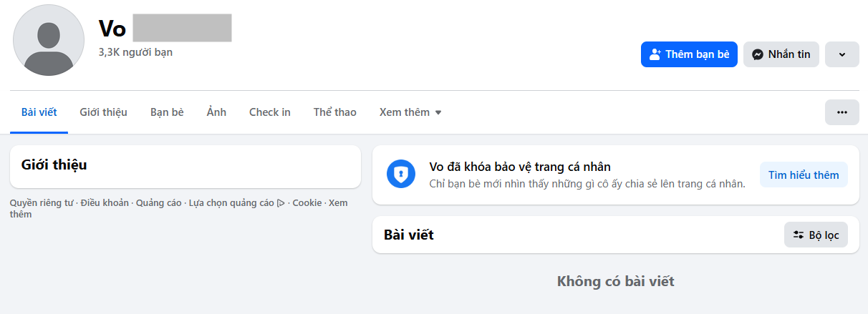The height and width of the screenshot is (314, 868).
Task: Click the blue shield lock icon
Action: tap(401, 175)
